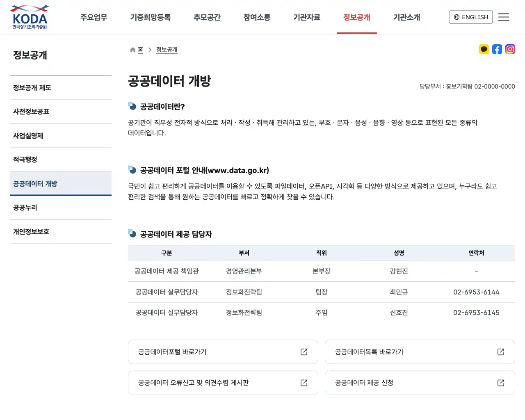Open the 추모공간 menu
This screenshot has width=525, height=420.
(207, 17)
